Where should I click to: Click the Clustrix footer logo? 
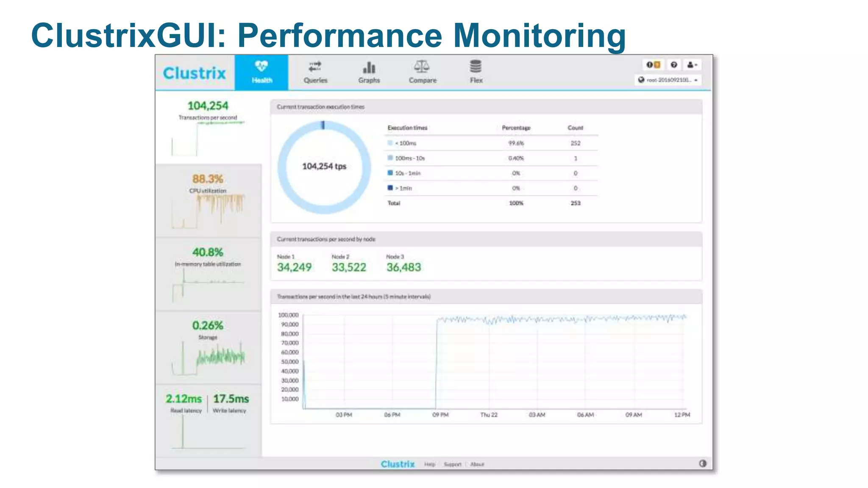[x=398, y=464]
